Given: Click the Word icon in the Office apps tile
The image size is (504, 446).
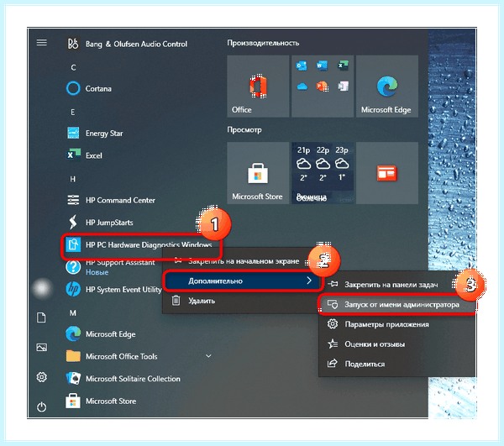Looking at the screenshot, I should click(x=322, y=66).
